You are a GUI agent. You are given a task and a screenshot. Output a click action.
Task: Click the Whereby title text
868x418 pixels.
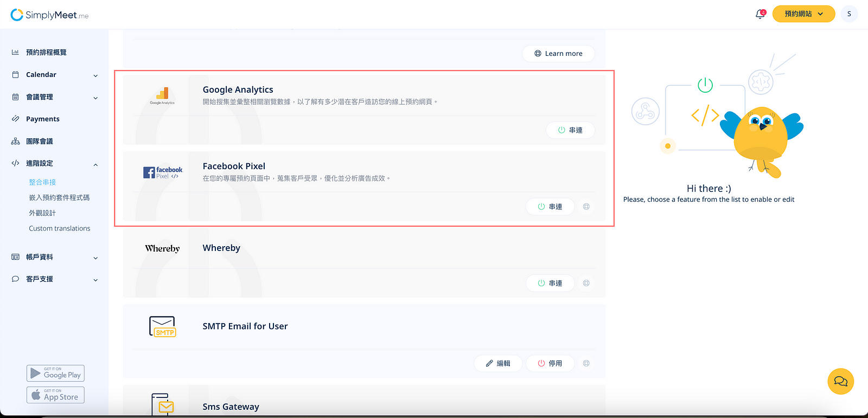coord(221,248)
